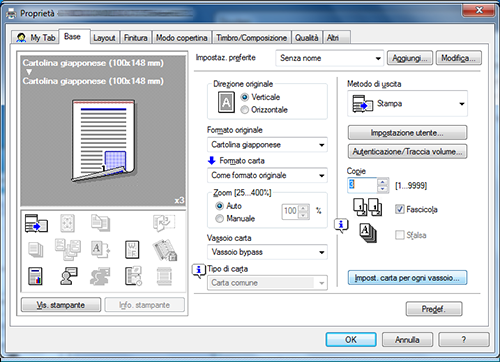The width and height of the screenshot is (500, 362).
Task: Click the Base tab
Action: [x=73, y=36]
